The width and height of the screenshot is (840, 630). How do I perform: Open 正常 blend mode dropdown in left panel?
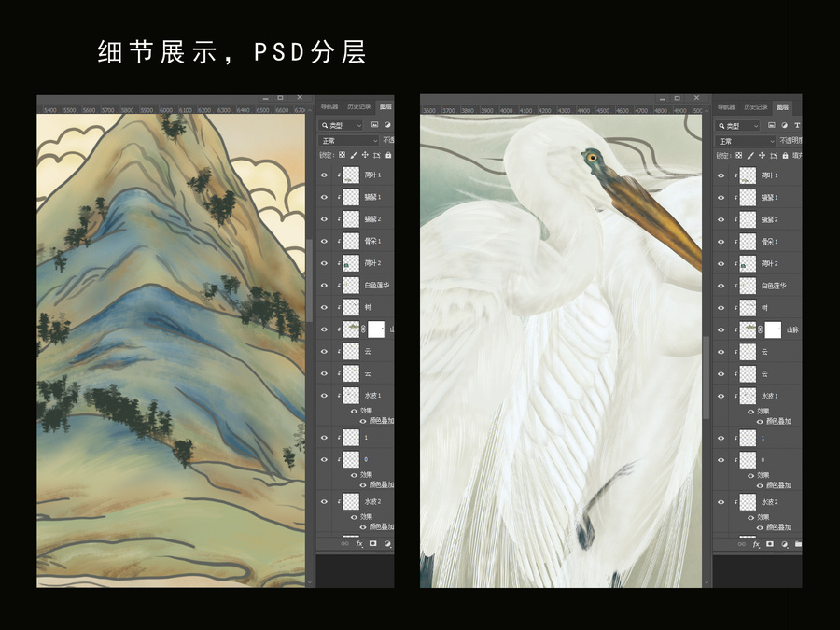pyautogui.click(x=348, y=140)
